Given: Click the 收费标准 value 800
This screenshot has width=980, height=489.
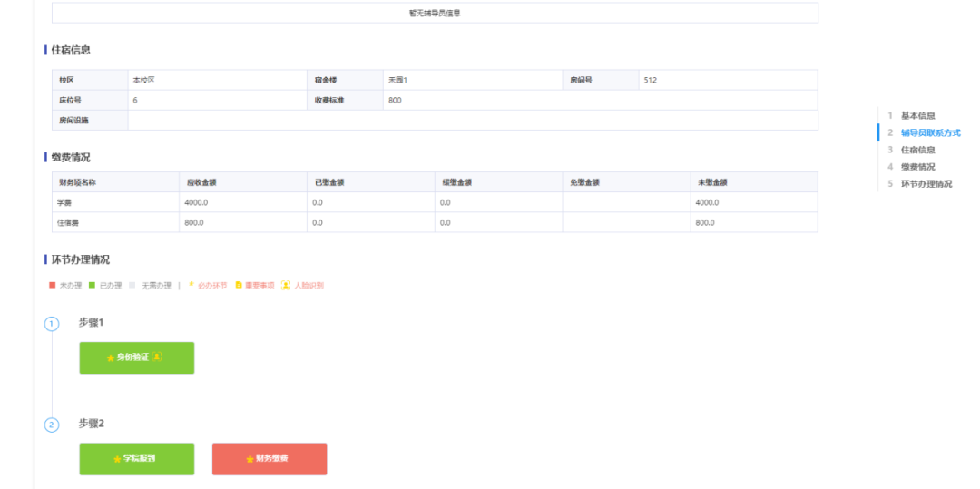Looking at the screenshot, I should point(395,100).
